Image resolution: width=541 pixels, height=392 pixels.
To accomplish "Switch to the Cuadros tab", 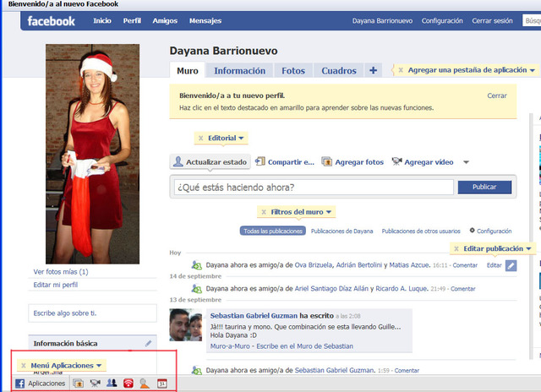I will (x=339, y=70).
